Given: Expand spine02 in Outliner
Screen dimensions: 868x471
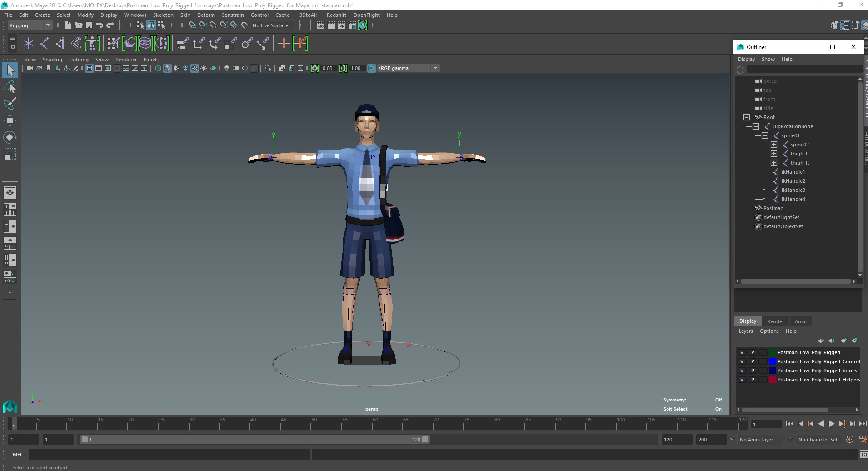Looking at the screenshot, I should pyautogui.click(x=774, y=145).
